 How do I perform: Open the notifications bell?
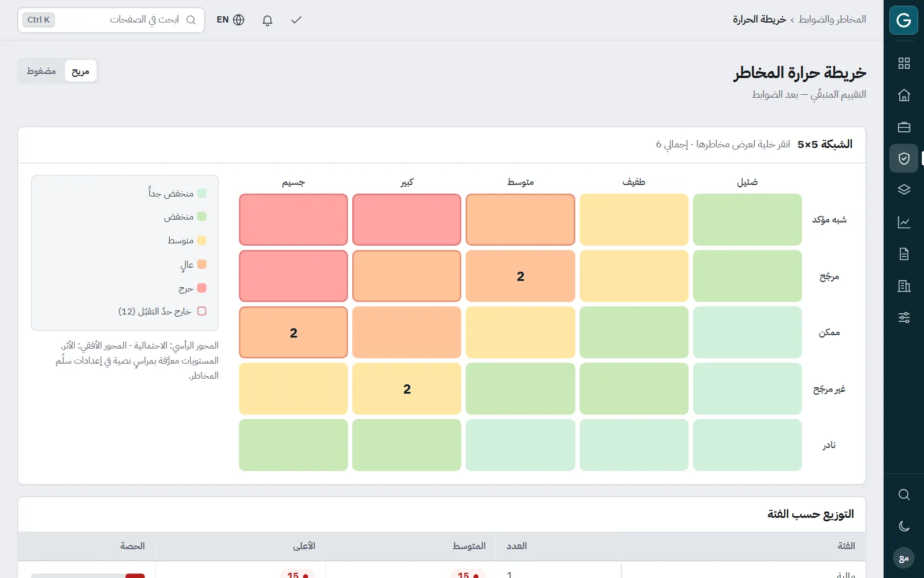267,20
